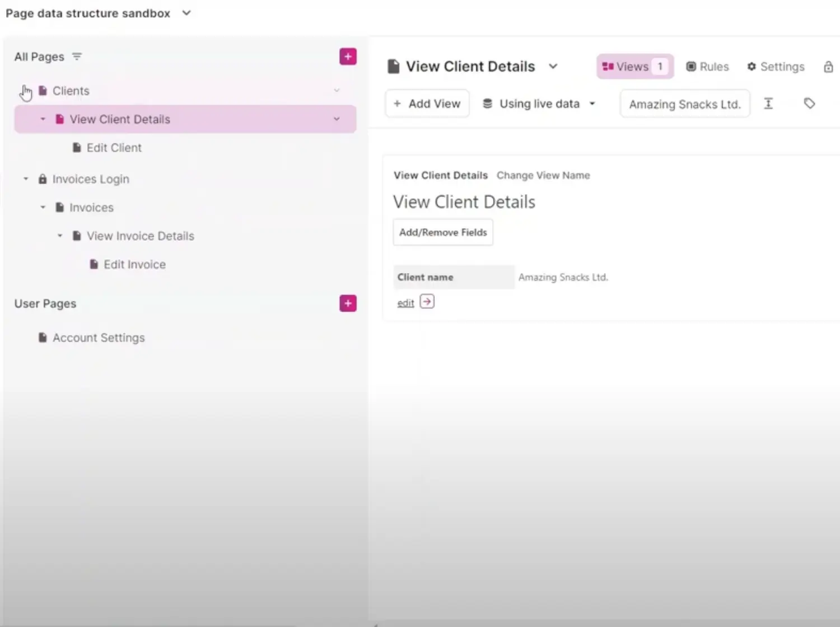
Task: Collapse the Invoices Login tree node
Action: 26,179
